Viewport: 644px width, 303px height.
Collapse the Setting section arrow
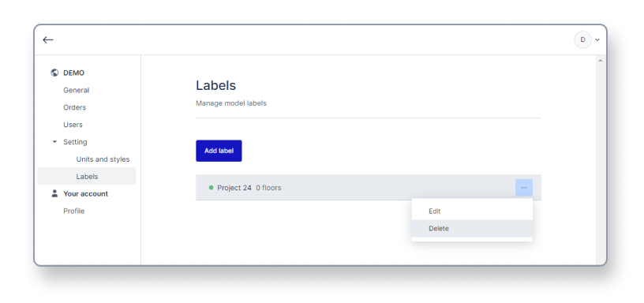(54, 142)
